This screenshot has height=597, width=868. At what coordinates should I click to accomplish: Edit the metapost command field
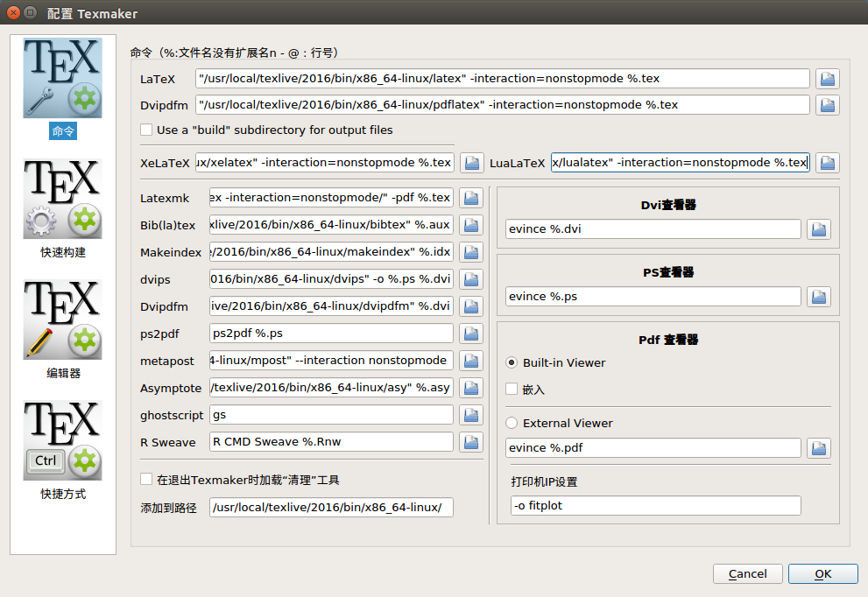pyautogui.click(x=331, y=360)
